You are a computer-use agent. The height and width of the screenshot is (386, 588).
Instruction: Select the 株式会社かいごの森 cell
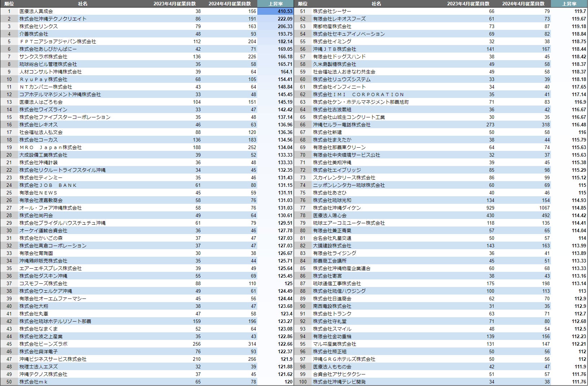pos(41,238)
